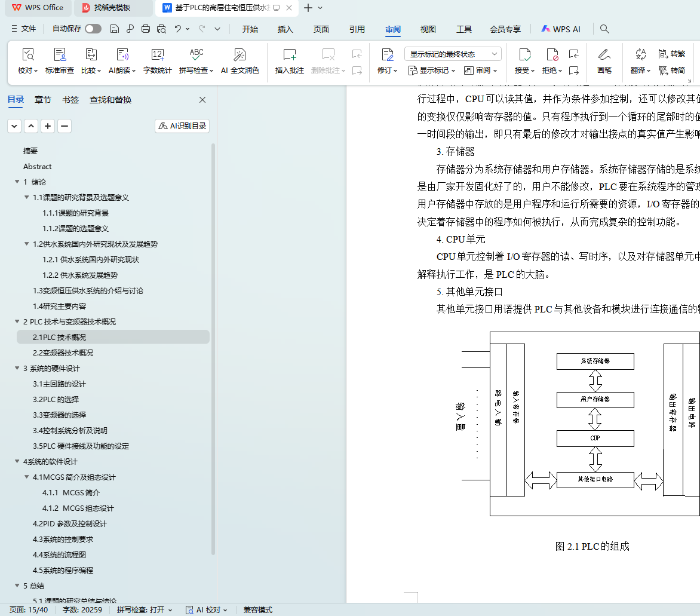The height and width of the screenshot is (616, 700).
Task: Click the AI识别目录 button
Action: (182, 126)
